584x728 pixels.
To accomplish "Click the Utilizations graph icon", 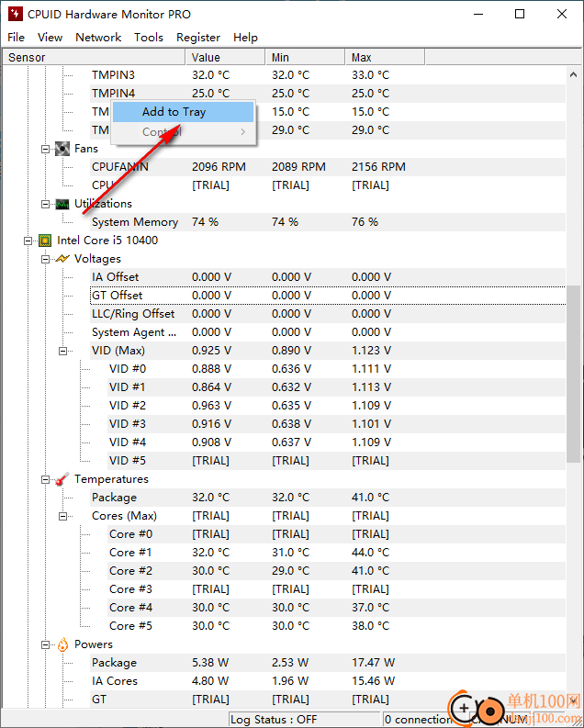I will [x=62, y=205].
